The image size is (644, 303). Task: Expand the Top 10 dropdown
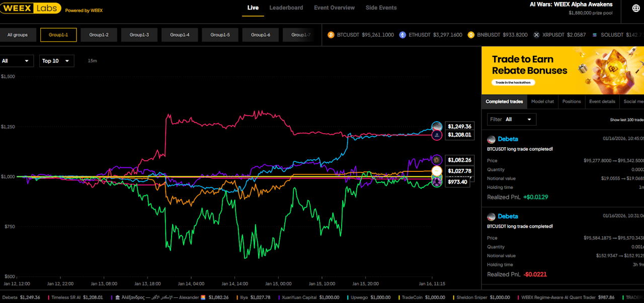[x=56, y=61]
